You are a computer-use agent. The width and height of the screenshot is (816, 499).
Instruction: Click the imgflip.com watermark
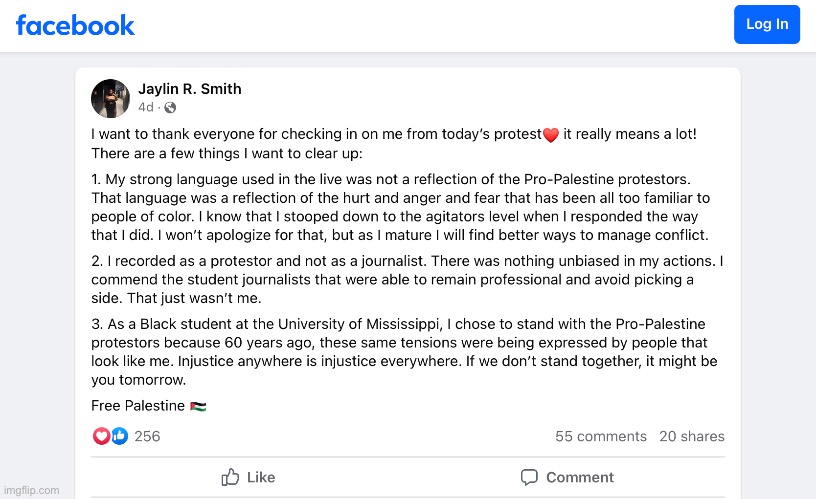tap(32, 490)
